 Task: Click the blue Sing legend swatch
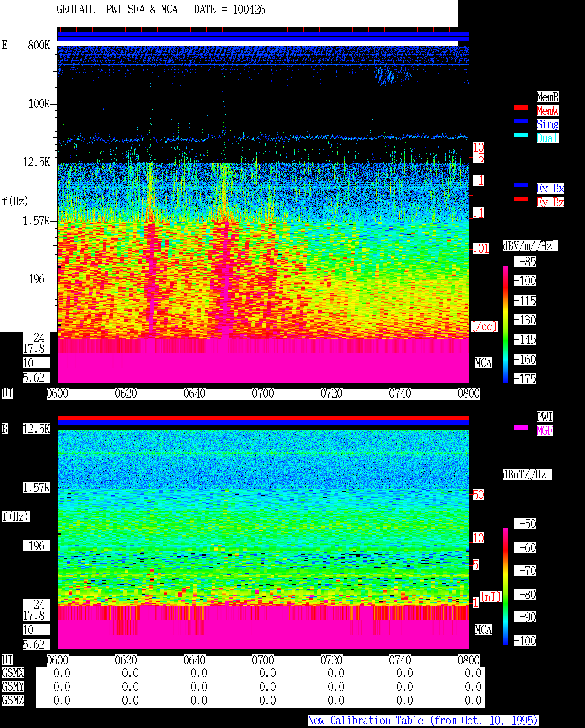(x=521, y=121)
